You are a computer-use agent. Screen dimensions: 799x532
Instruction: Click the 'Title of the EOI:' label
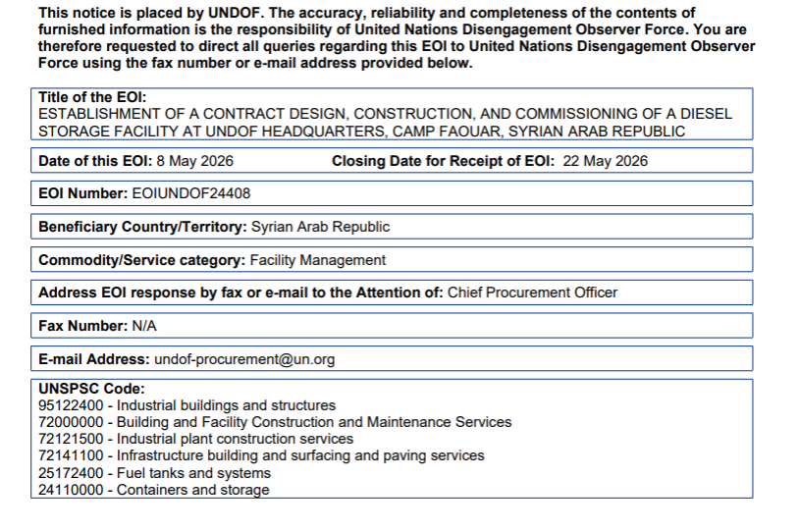(92, 97)
